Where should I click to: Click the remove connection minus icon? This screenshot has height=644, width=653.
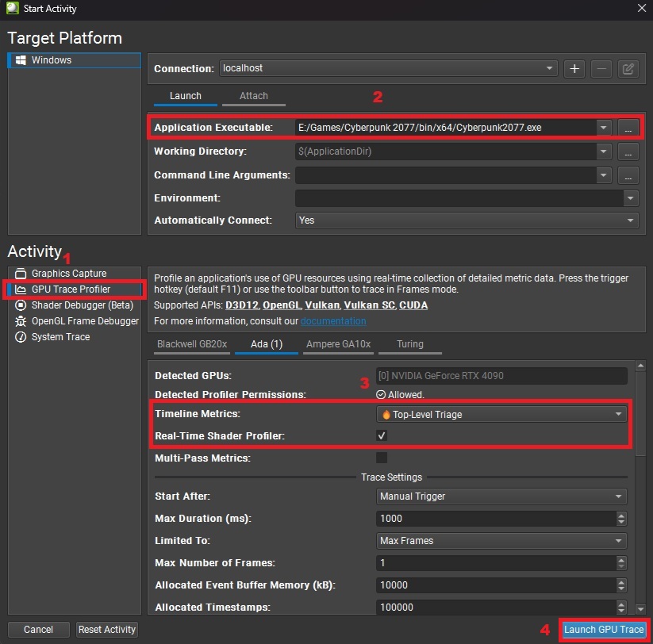(x=601, y=69)
